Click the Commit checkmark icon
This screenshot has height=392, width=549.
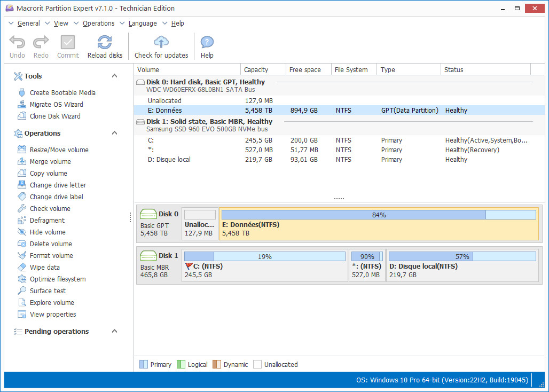click(68, 42)
